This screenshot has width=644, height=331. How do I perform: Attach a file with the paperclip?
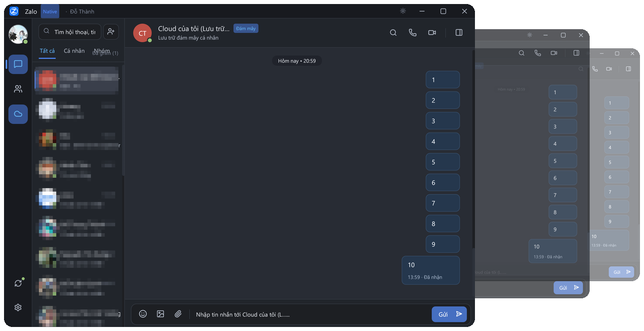pyautogui.click(x=178, y=314)
